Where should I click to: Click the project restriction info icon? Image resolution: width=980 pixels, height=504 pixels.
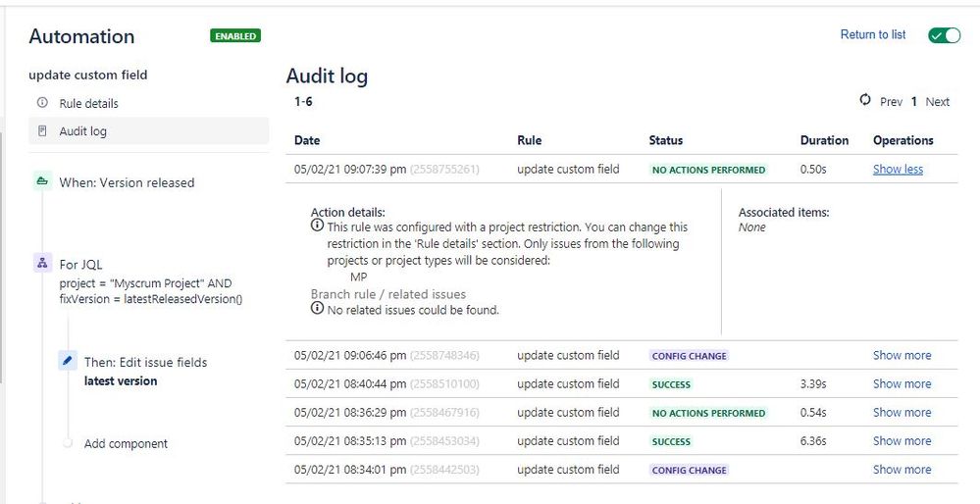(x=318, y=225)
